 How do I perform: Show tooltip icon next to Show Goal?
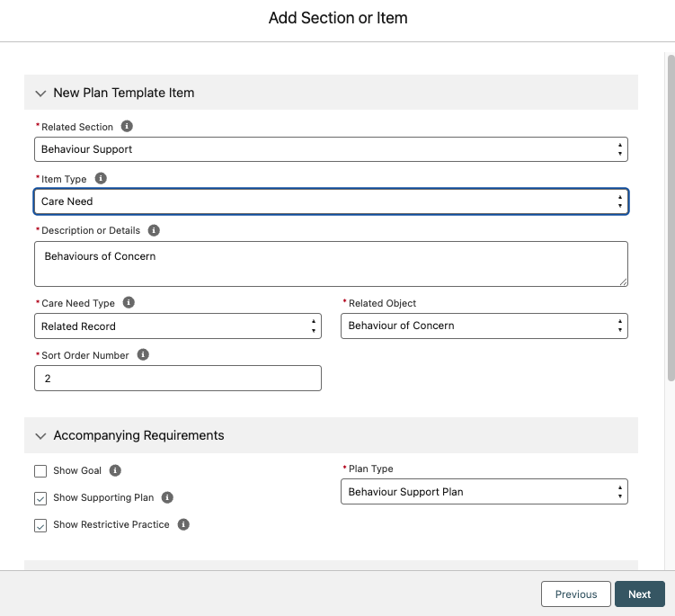tap(115, 470)
